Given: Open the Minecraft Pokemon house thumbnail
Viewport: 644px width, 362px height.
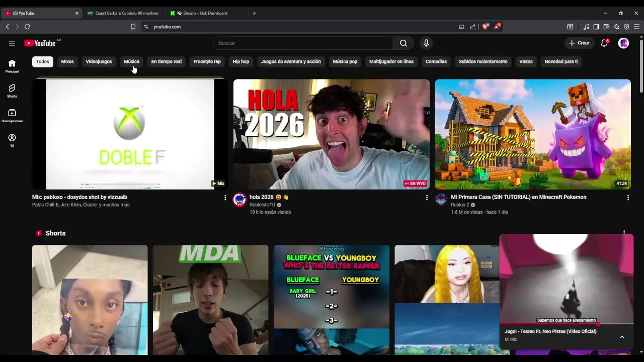Looking at the screenshot, I should point(533,134).
